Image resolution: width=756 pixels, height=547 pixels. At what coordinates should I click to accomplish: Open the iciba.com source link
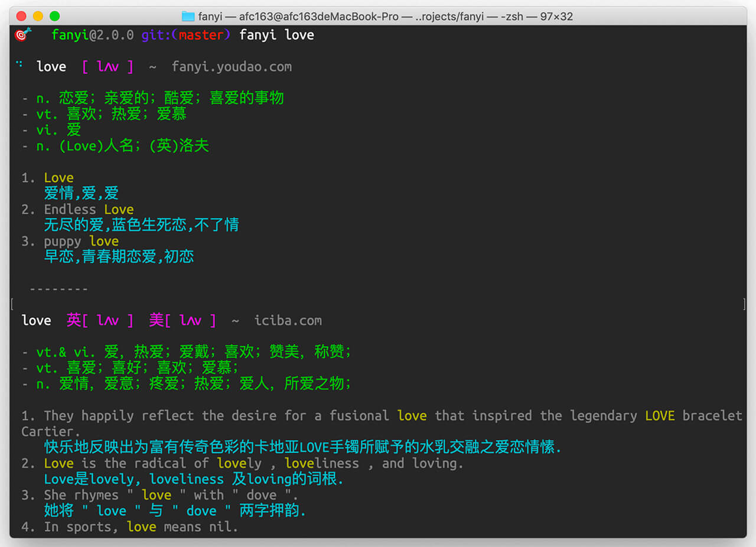(x=288, y=321)
